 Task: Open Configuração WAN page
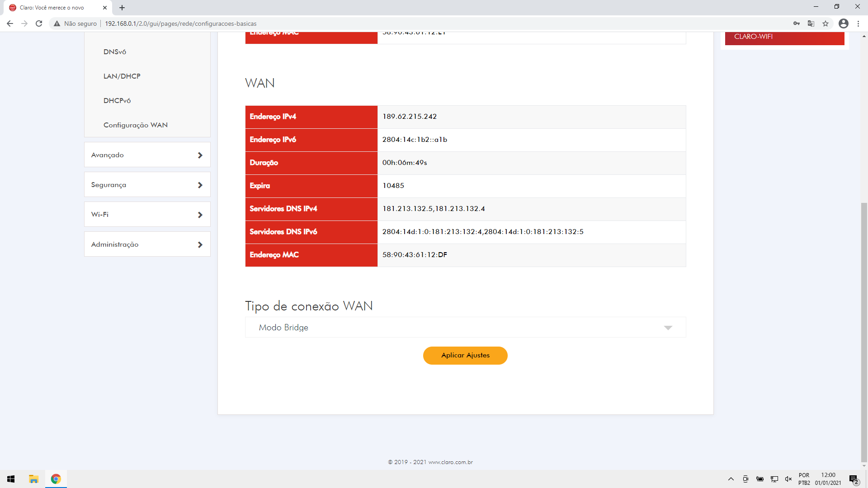[136, 125]
